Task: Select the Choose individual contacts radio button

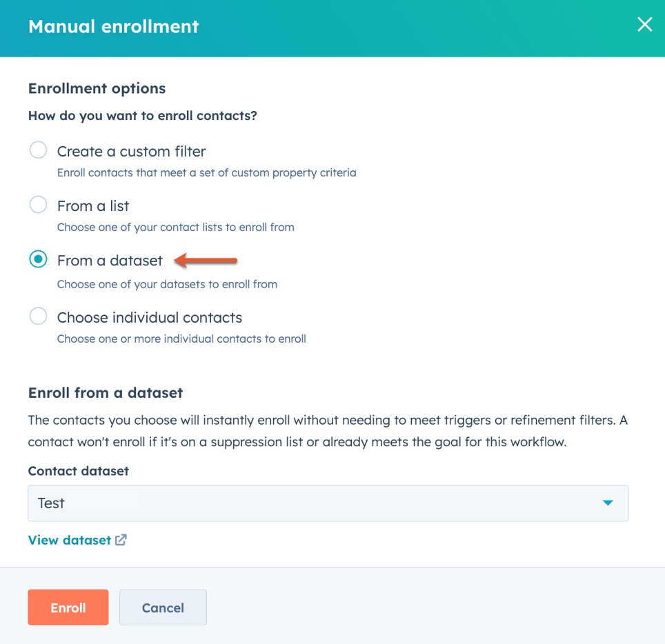Action: (38, 316)
